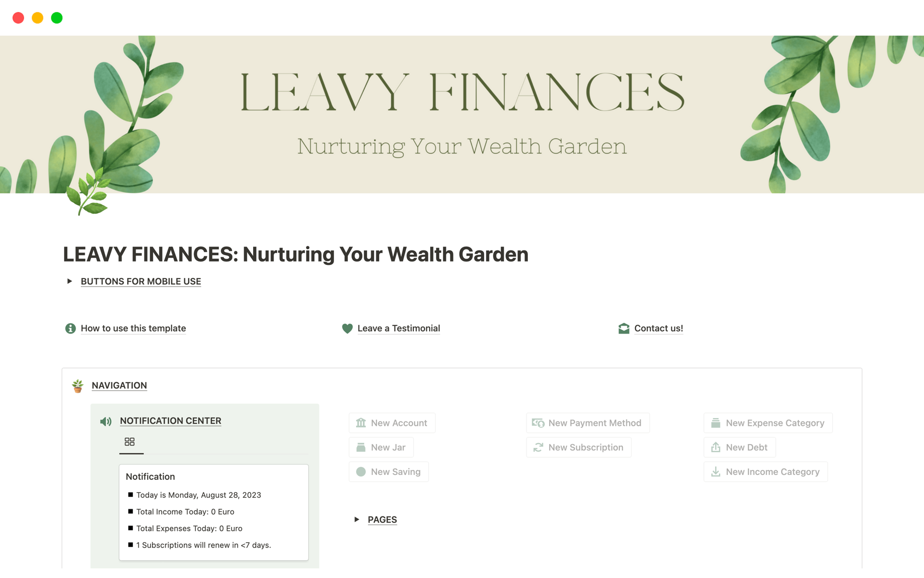924x578 pixels.
Task: Click the heart icon beside Leave a Testimonial
Action: [x=347, y=328]
